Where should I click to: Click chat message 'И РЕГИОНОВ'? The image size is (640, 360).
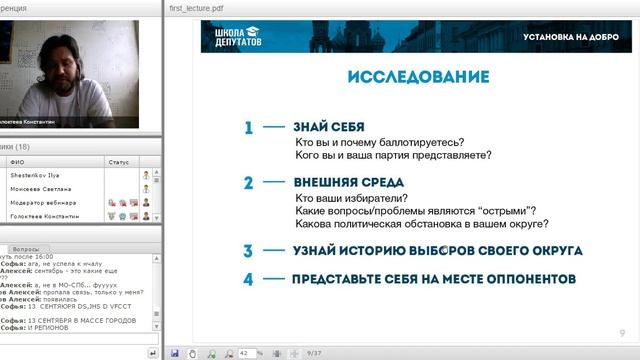click(48, 328)
